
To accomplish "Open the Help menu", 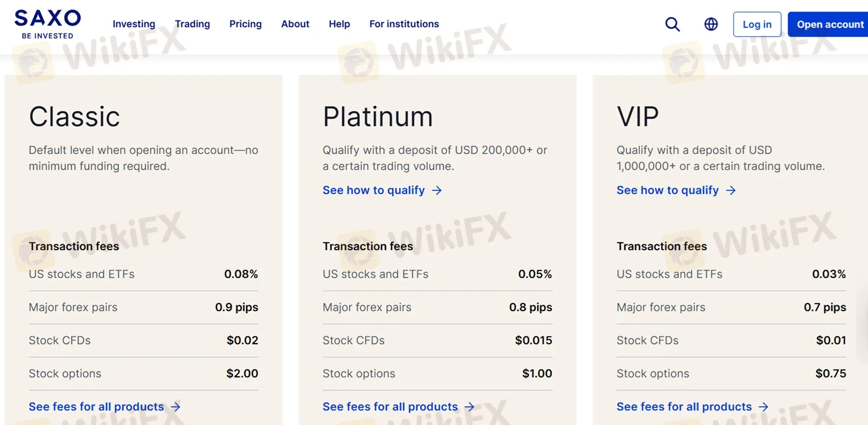I will click(x=339, y=24).
